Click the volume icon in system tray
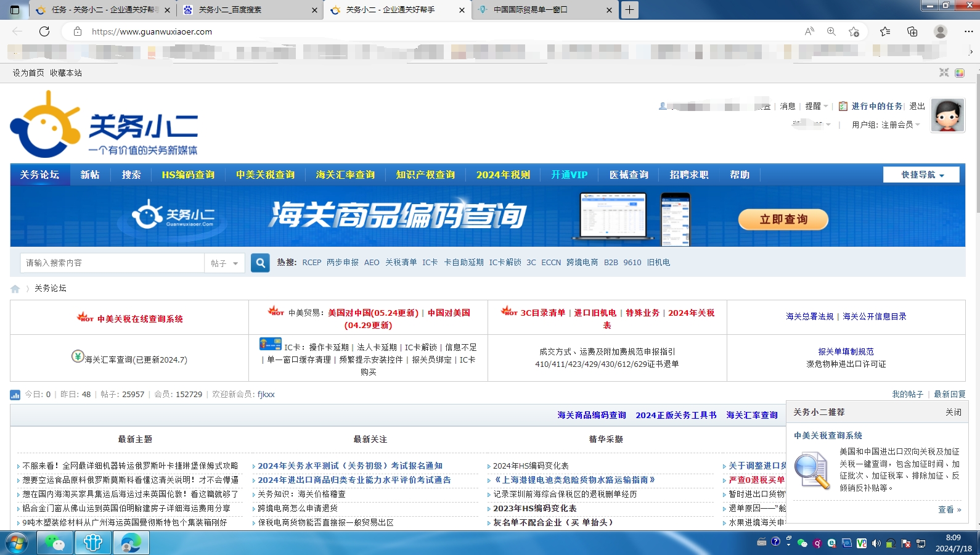This screenshot has width=980, height=555. coord(876,543)
